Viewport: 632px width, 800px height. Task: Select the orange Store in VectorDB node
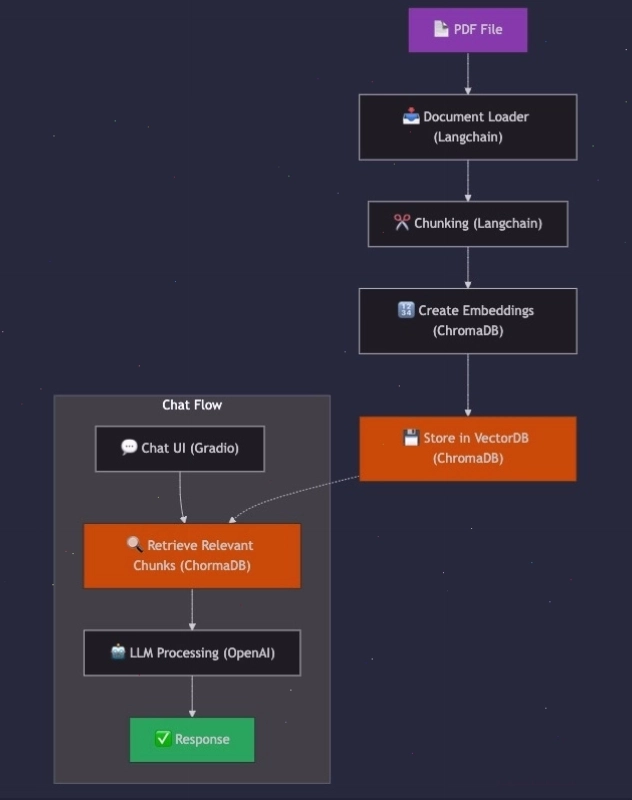[468, 448]
